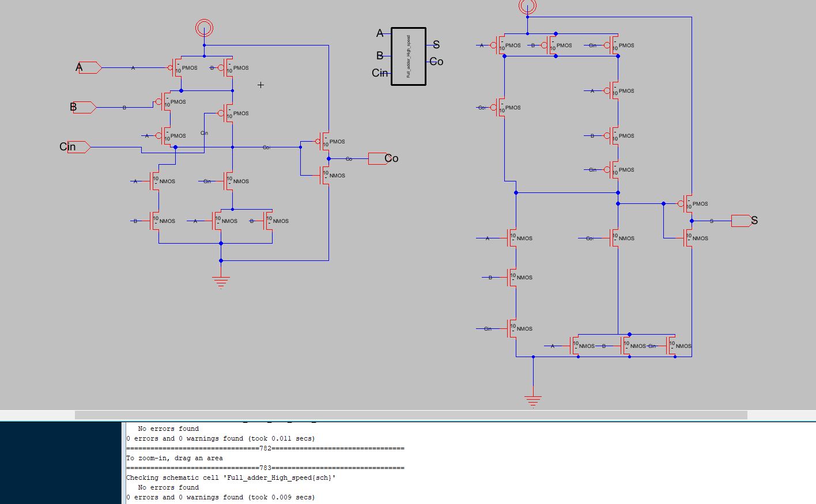Click the Co output export pin
The height and width of the screenshot is (504, 816).
click(377, 158)
